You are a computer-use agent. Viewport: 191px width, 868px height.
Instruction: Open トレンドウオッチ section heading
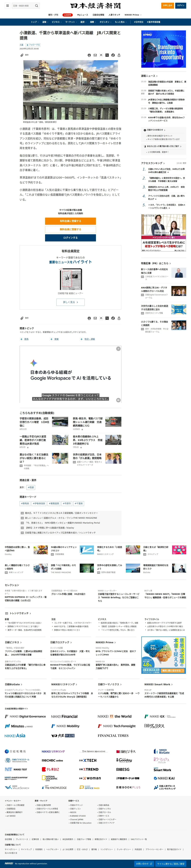tap(20, 614)
